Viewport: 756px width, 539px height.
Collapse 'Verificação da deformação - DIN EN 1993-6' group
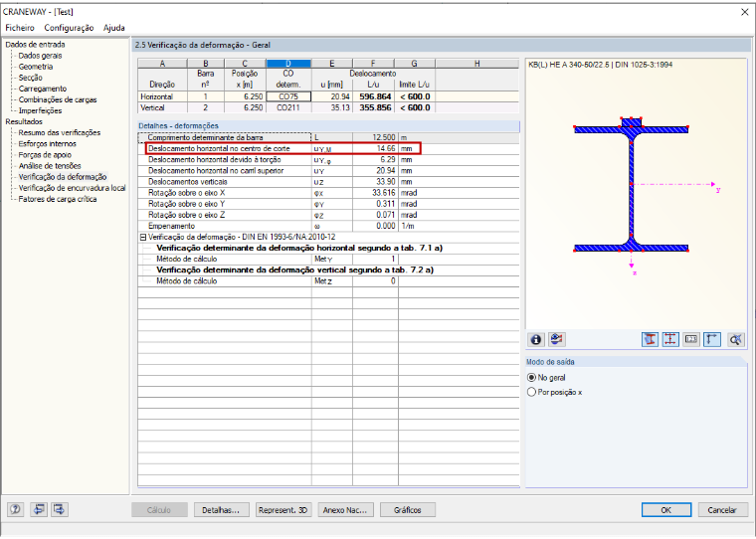[x=143, y=238]
